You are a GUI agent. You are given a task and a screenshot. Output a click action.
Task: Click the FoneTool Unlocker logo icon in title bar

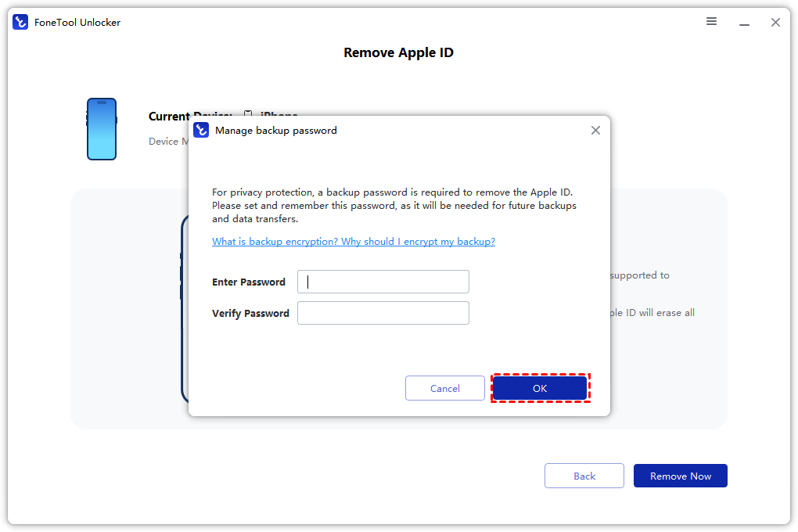20,22
